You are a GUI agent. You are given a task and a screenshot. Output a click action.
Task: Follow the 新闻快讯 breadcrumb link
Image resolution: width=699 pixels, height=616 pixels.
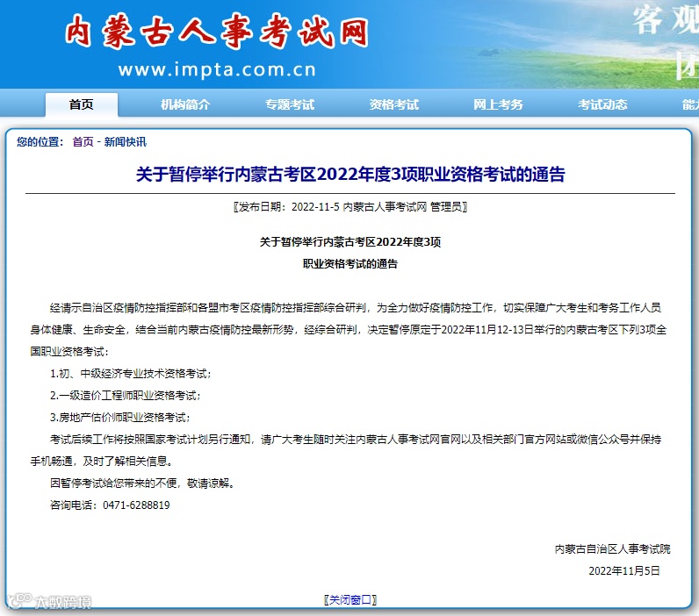126,142
